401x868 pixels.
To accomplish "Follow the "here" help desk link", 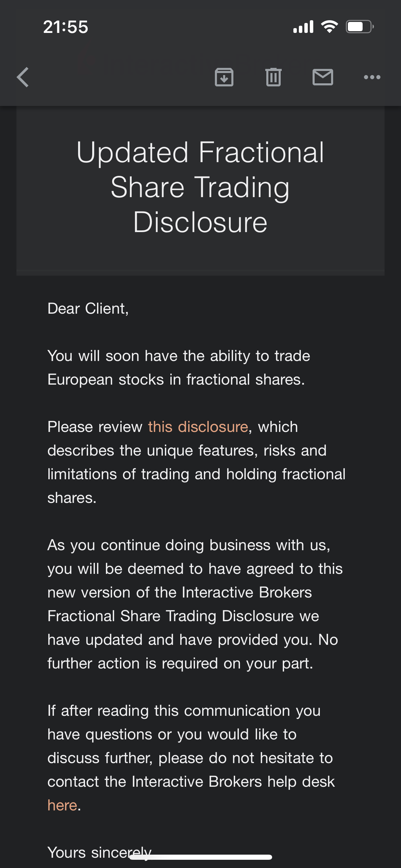I will pos(62,805).
